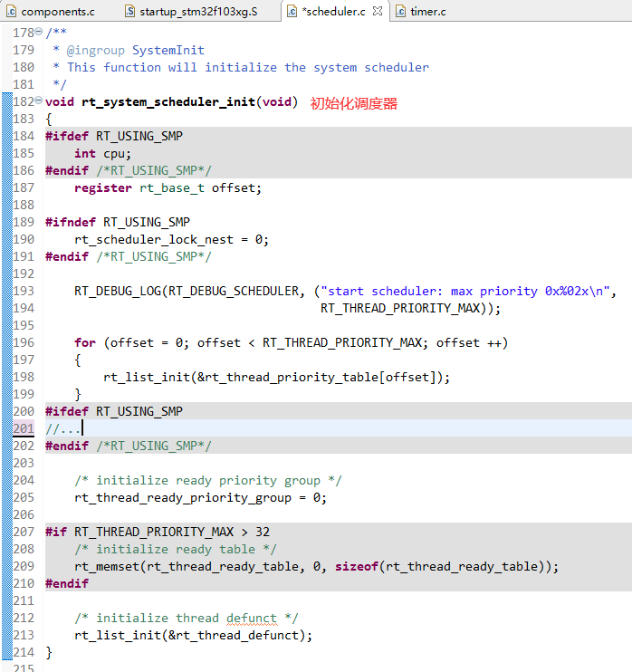
Task: Click "initialize ready table" comment
Action: [x=176, y=550]
